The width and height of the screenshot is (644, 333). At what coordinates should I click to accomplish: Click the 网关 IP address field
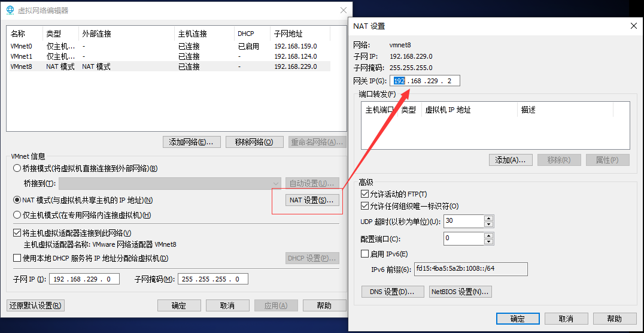tap(425, 81)
